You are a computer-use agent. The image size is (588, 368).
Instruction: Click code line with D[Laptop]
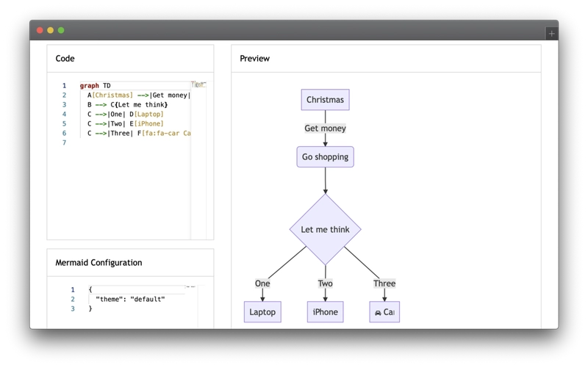[x=126, y=114]
